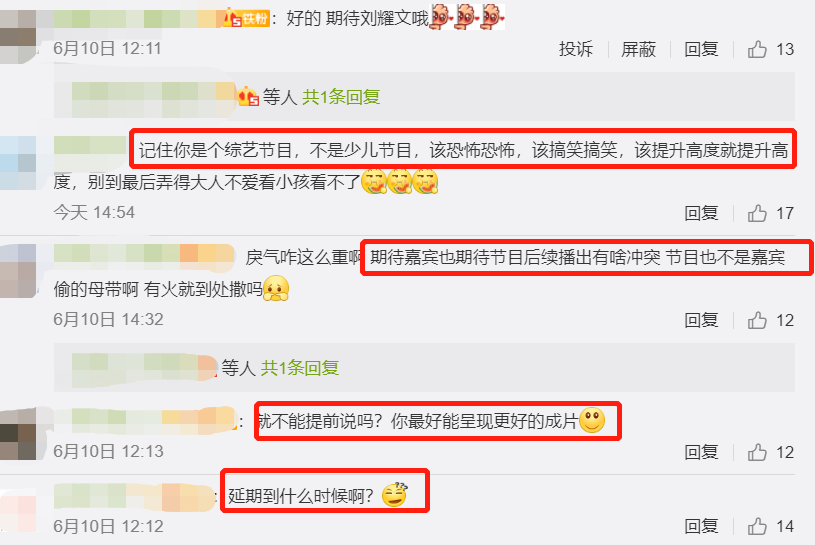This screenshot has height=545, width=815.
Task: Reply to the 6月10日 12:13 comment
Action: 701,452
